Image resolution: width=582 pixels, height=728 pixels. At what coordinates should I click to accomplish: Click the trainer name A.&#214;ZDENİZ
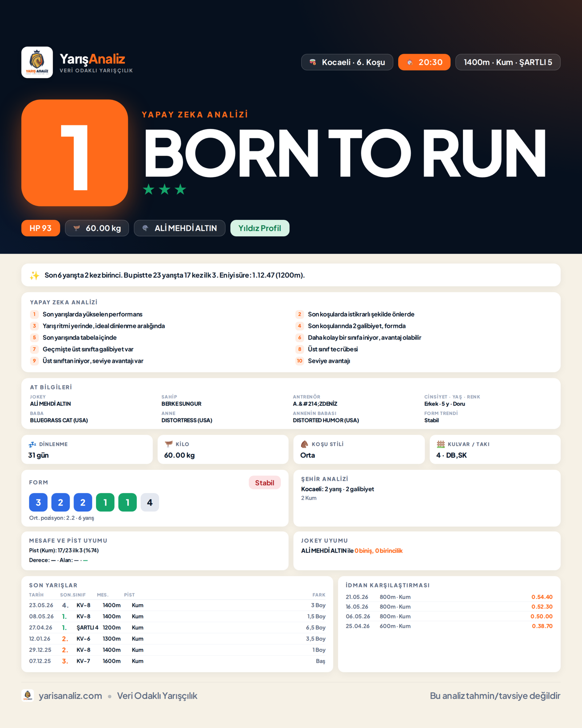[x=315, y=404]
